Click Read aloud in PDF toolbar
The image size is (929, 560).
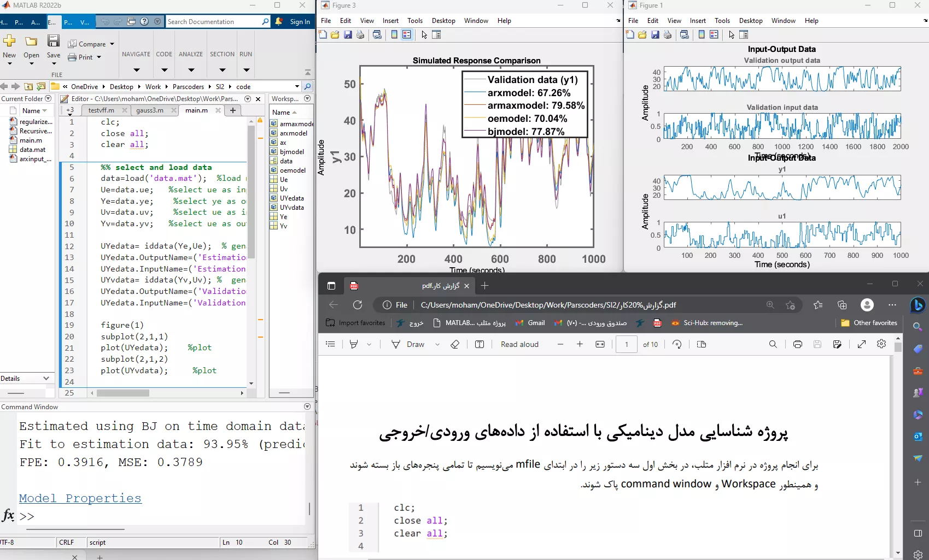[519, 344]
